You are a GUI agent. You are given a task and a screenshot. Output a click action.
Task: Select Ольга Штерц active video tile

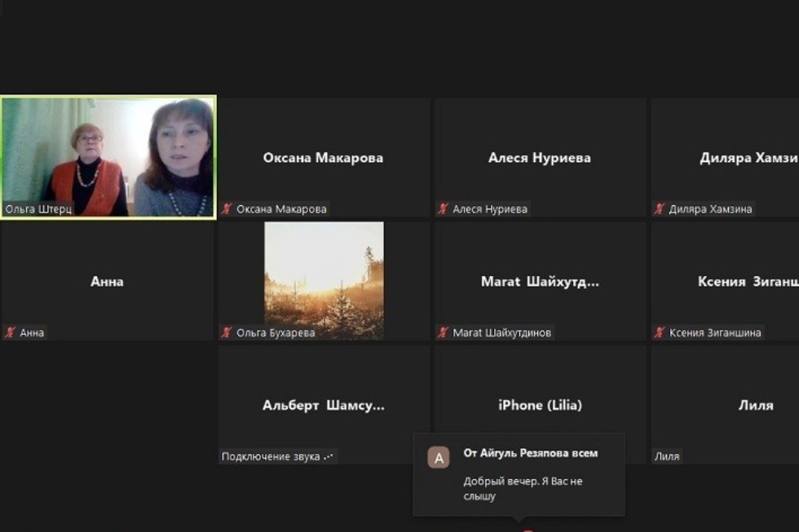(x=108, y=156)
